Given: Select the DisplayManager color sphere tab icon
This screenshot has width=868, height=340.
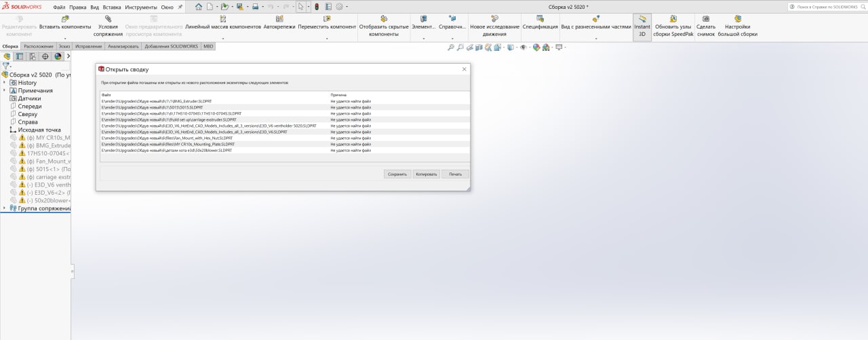Looking at the screenshot, I should point(58,57).
